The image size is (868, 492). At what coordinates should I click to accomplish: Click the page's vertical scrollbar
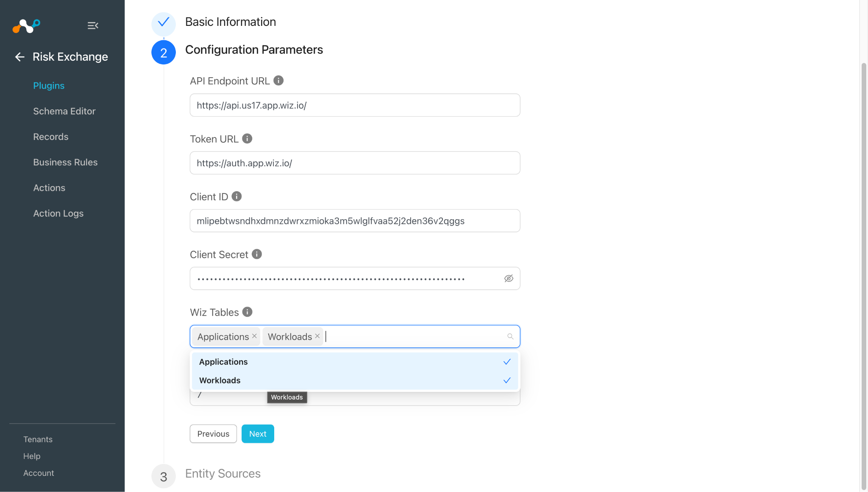(863, 276)
